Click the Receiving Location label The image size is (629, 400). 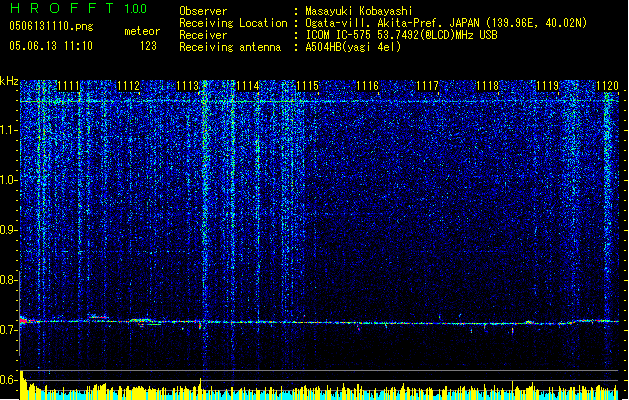coord(233,23)
